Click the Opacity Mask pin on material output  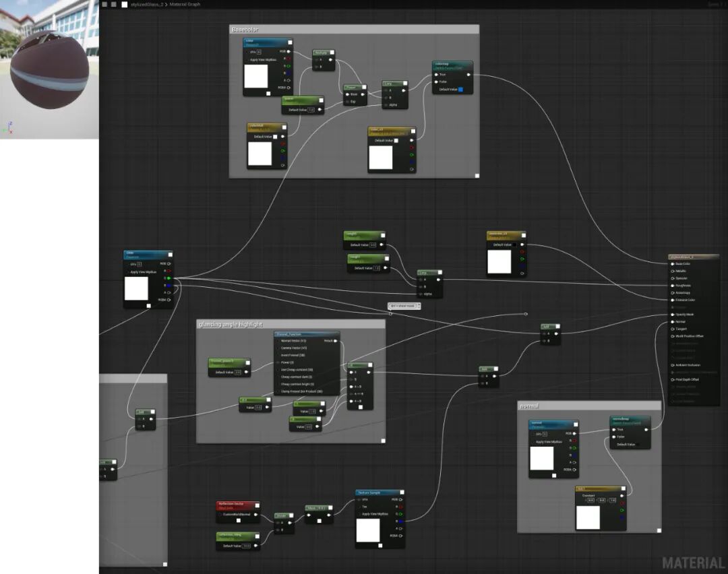tap(672, 315)
